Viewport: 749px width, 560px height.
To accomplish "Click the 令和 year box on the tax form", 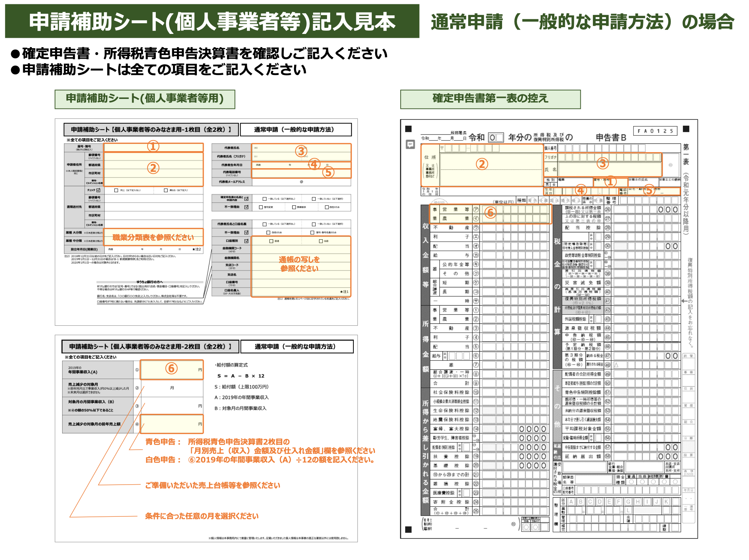I will 496,137.
